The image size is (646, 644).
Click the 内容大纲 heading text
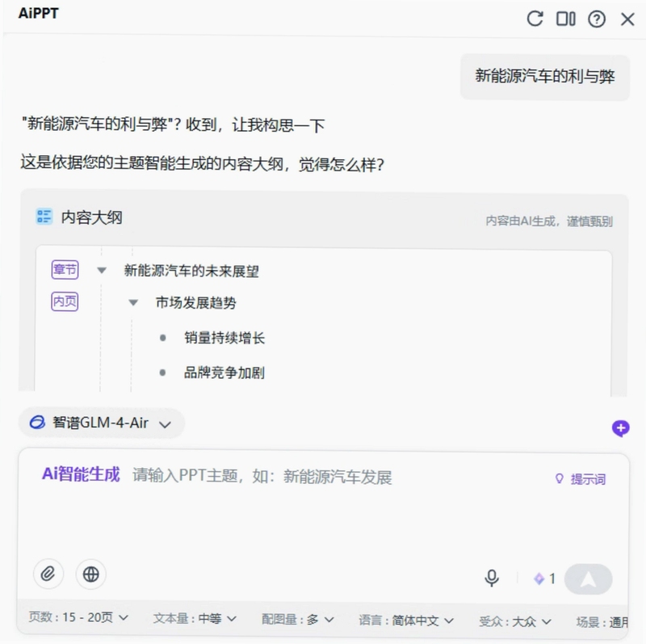pos(91,217)
